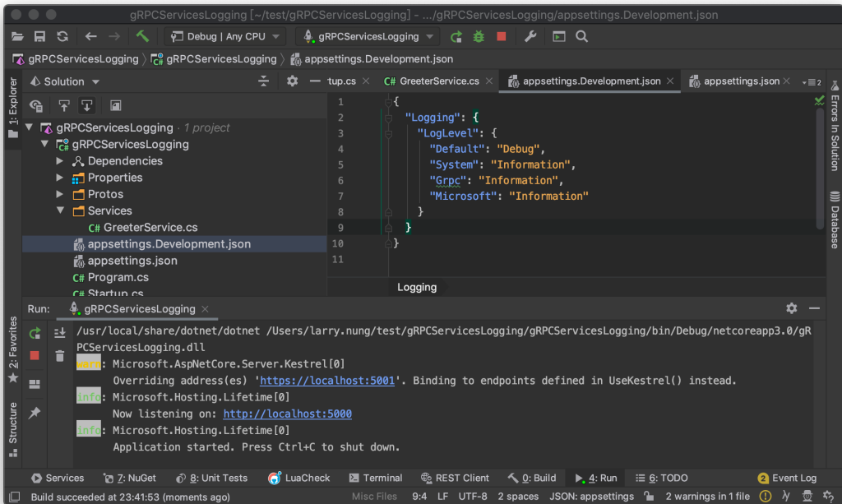Viewport: 842px width, 504px height.
Task: Minimize the Run panel with the minus icon
Action: (x=815, y=308)
